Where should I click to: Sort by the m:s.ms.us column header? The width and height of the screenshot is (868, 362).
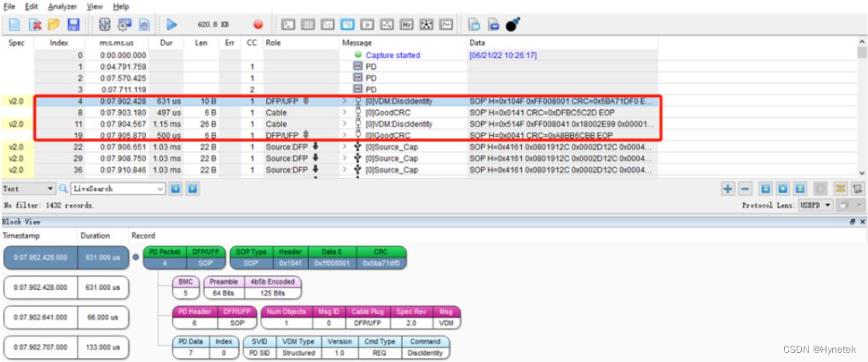coord(117,43)
